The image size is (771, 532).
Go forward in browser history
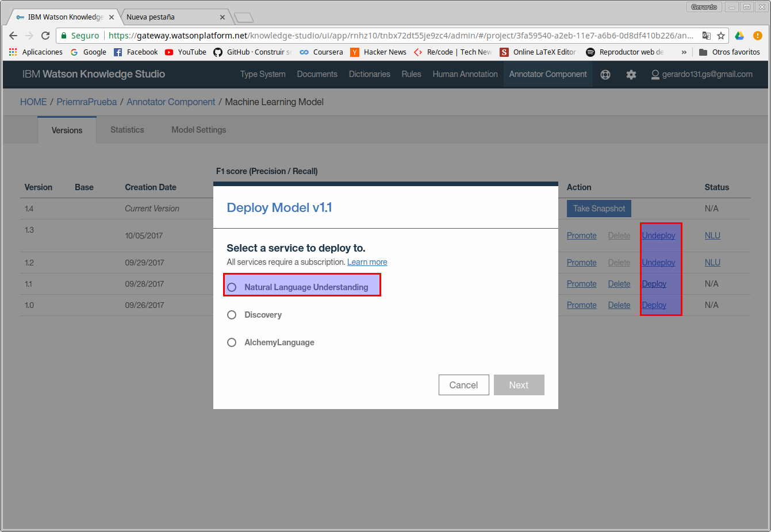29,36
